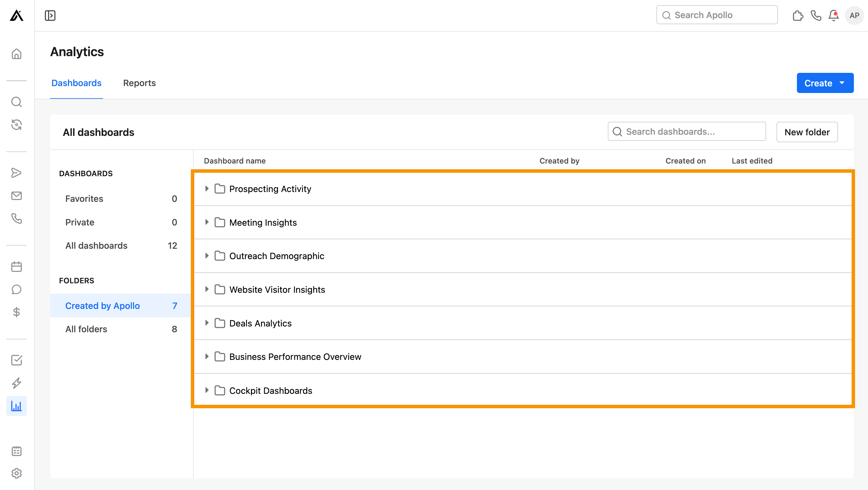Switch to the Reports tab
Screen dimensions: 868x490
pyautogui.click(x=139, y=83)
